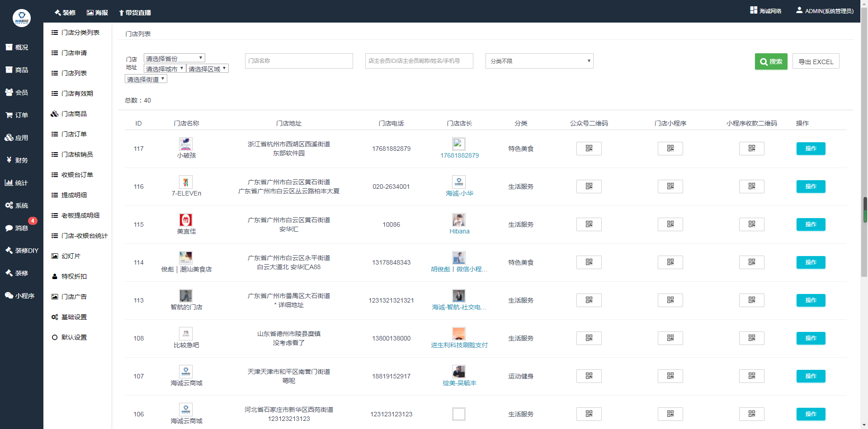The width and height of the screenshot is (868, 429).
Task: Open the 订单 shopping cart sidebar item
Action: [x=9, y=115]
